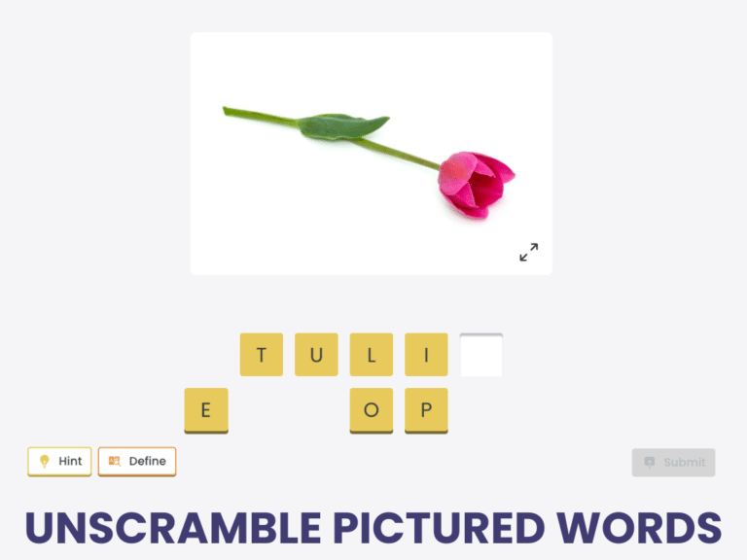Image resolution: width=747 pixels, height=560 pixels.
Task: Click the empty white answer slot
Action: (480, 356)
